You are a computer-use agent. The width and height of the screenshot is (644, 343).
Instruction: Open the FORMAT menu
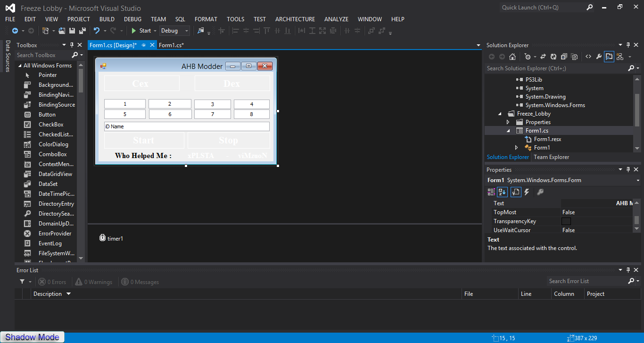(x=206, y=19)
